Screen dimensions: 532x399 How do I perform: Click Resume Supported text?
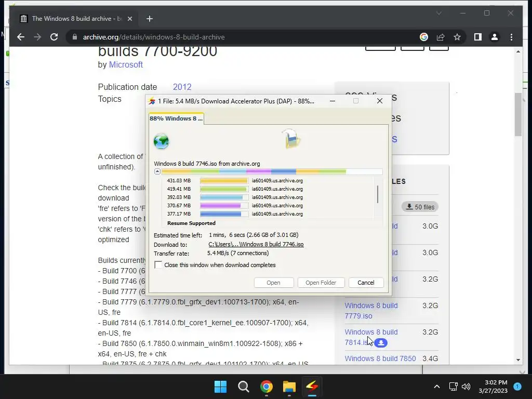coord(191,223)
